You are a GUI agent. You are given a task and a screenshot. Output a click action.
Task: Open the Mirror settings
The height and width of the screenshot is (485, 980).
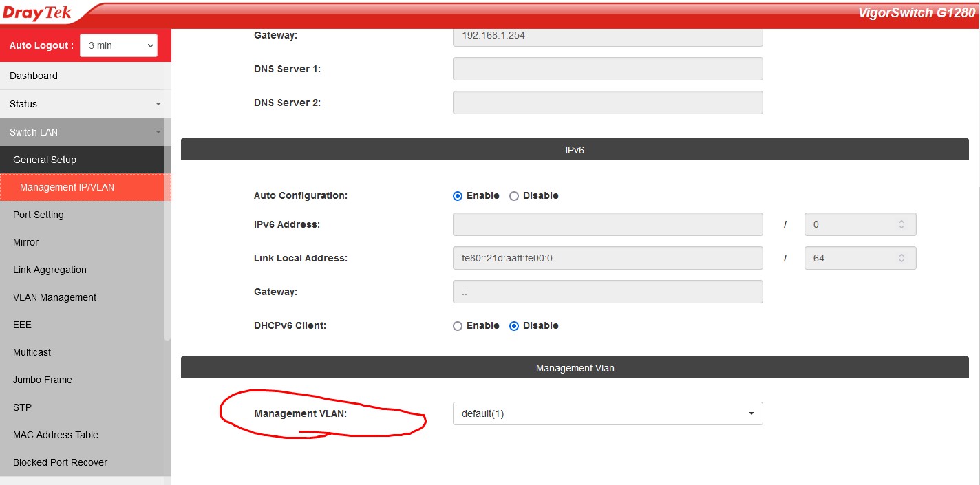tap(26, 242)
